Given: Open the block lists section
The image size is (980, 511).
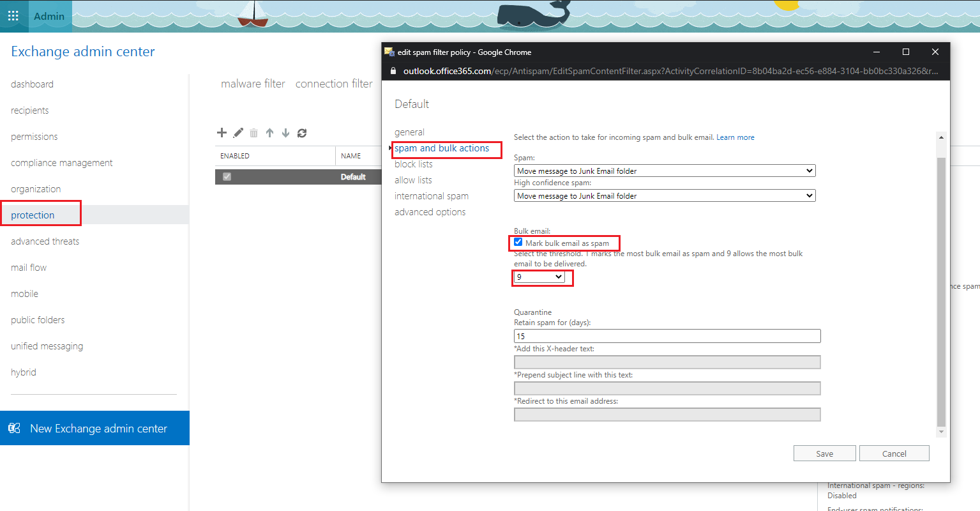Looking at the screenshot, I should (x=414, y=164).
